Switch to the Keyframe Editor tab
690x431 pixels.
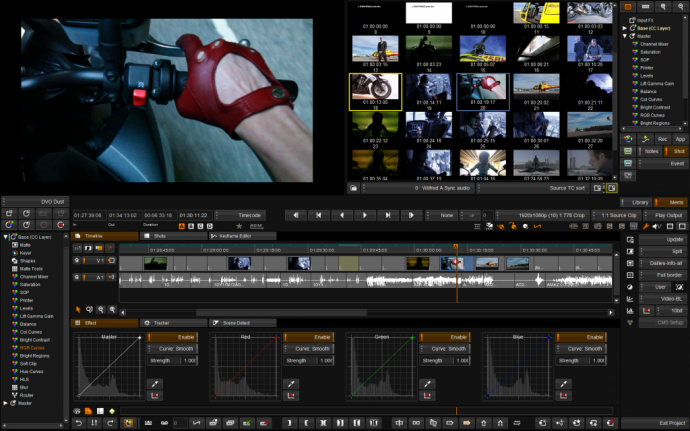coord(242,236)
